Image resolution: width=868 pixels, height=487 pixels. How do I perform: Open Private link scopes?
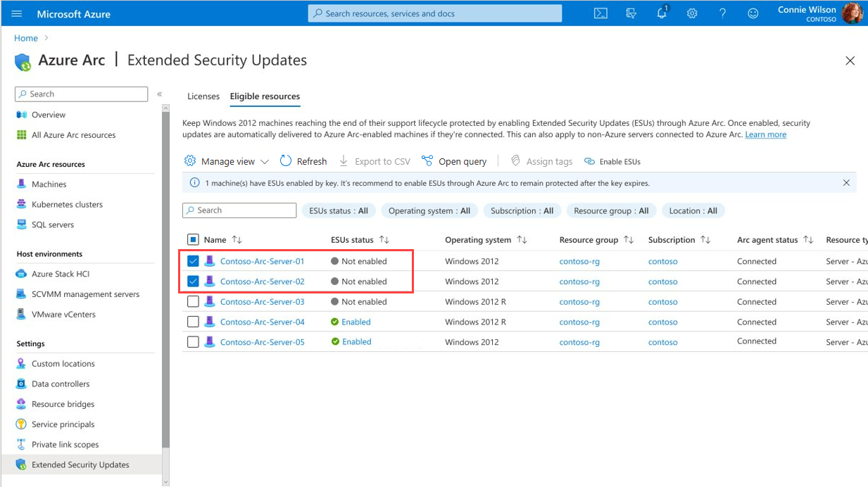coord(65,445)
